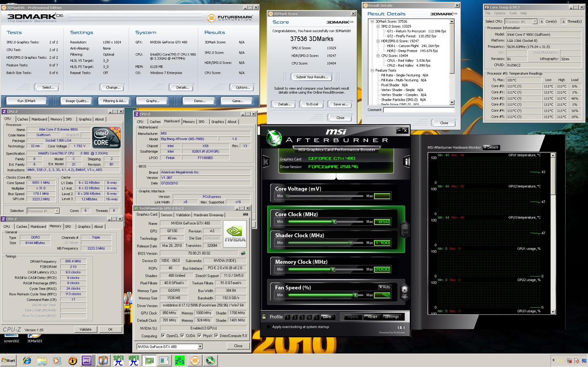
Task: Click the Intel Core i7 logo in CPU-Z
Action: pos(107,138)
